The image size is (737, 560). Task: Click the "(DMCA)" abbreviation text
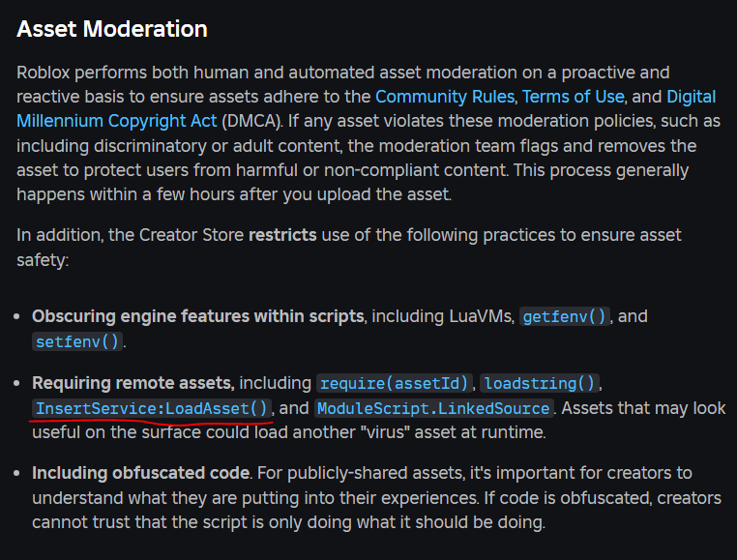coord(253,121)
